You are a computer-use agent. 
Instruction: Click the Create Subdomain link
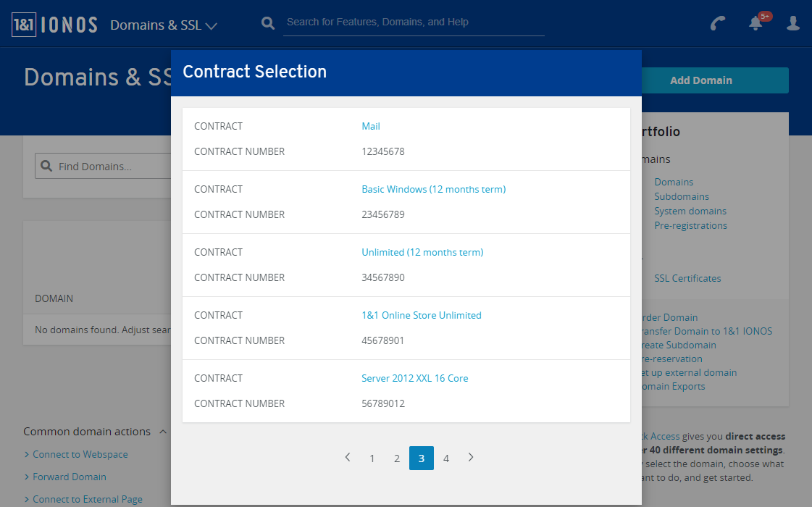tap(679, 345)
